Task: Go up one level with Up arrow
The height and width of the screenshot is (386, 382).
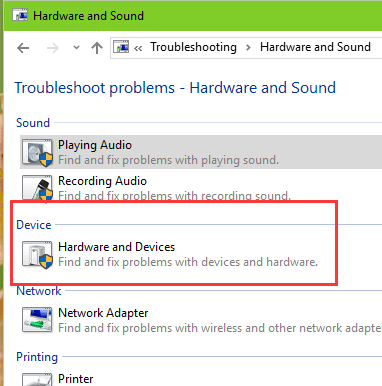Action: coord(97,48)
